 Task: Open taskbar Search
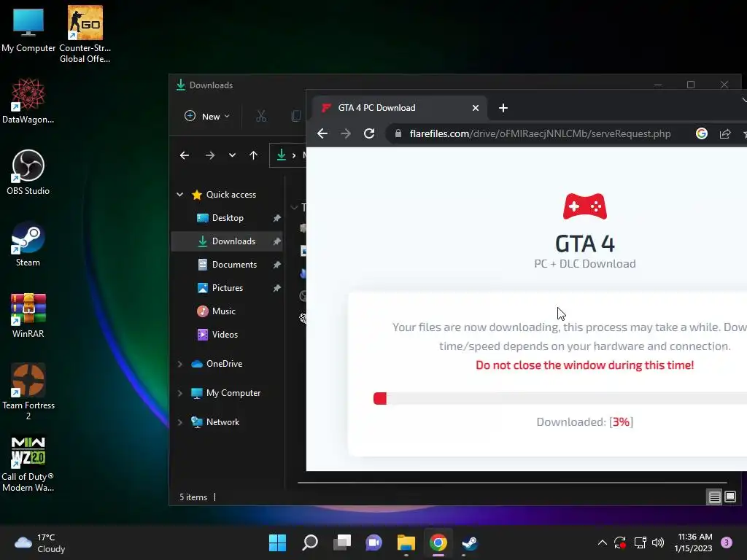(309, 542)
